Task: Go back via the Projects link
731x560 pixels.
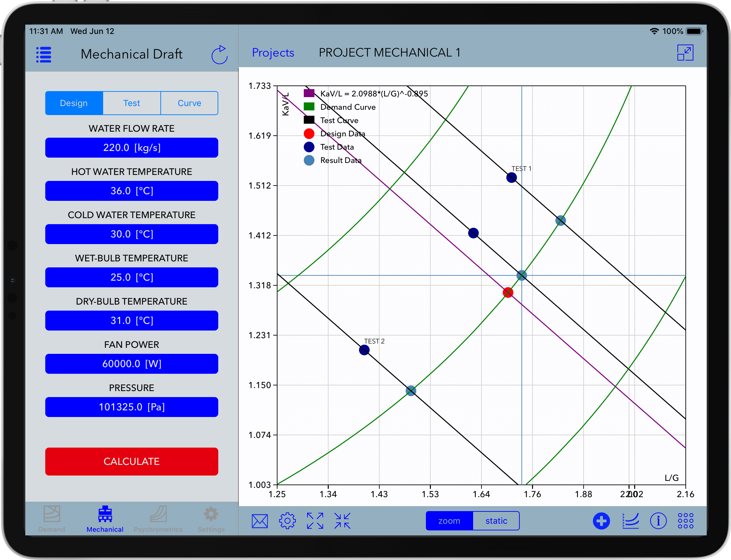Action: click(273, 53)
